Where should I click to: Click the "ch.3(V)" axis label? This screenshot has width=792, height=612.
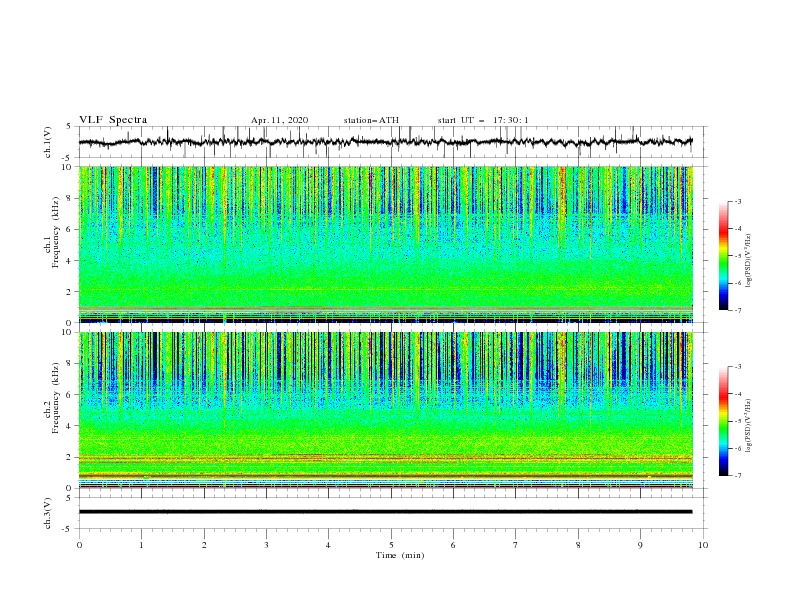(x=48, y=513)
